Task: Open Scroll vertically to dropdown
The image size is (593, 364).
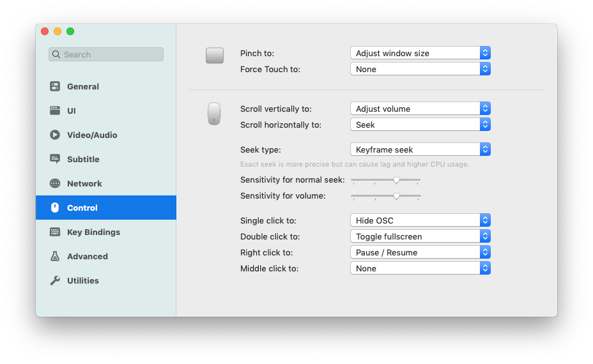Action: click(x=420, y=109)
